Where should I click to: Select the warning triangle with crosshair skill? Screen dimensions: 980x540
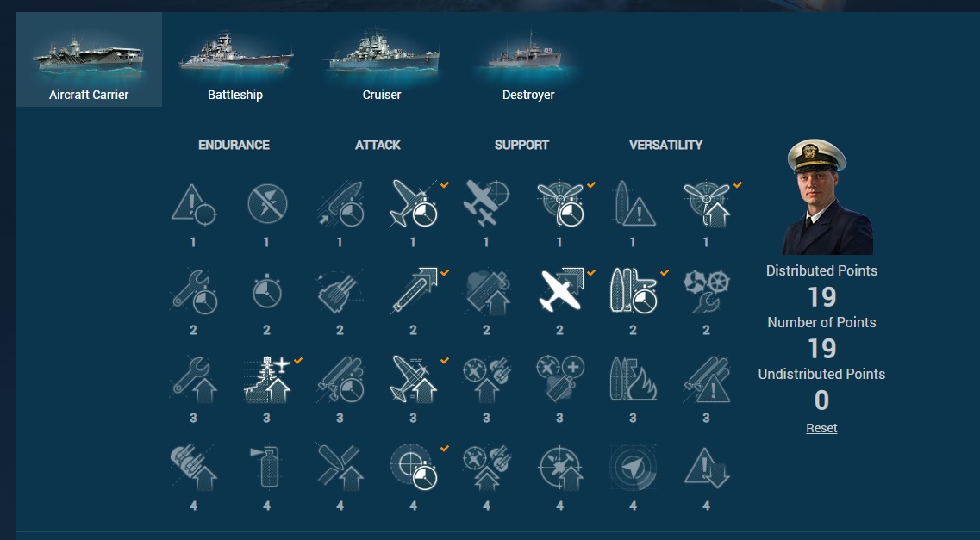(194, 204)
